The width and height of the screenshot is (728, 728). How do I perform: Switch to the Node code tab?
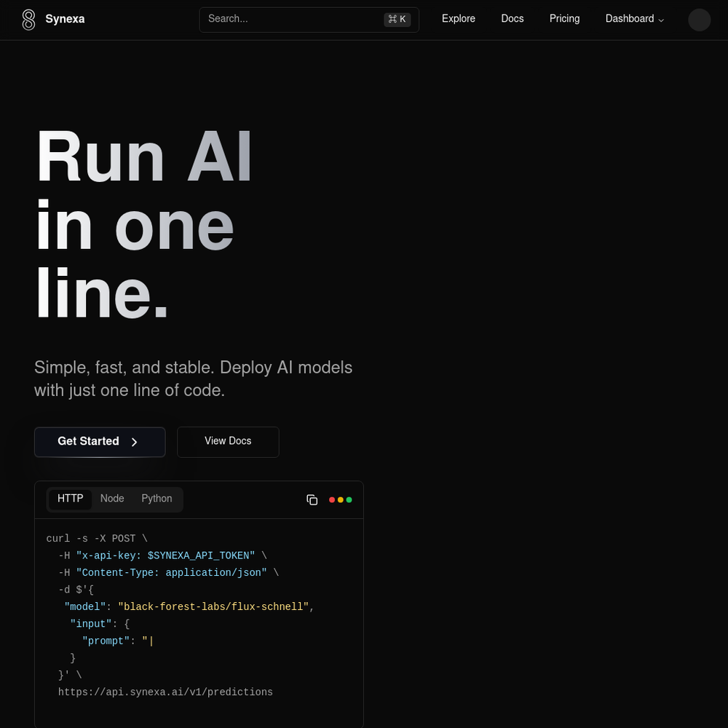click(x=112, y=499)
